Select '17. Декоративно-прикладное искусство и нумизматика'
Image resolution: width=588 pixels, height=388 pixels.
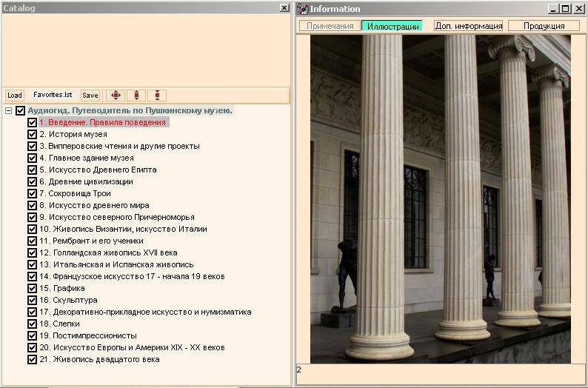[145, 312]
